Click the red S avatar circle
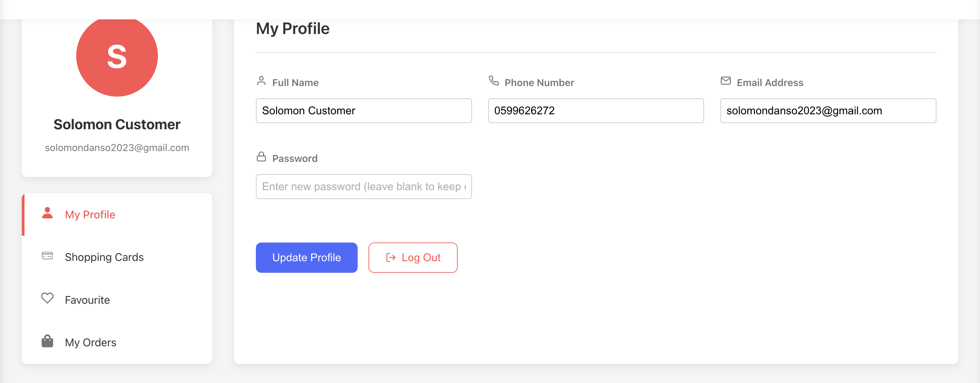 coord(117,56)
